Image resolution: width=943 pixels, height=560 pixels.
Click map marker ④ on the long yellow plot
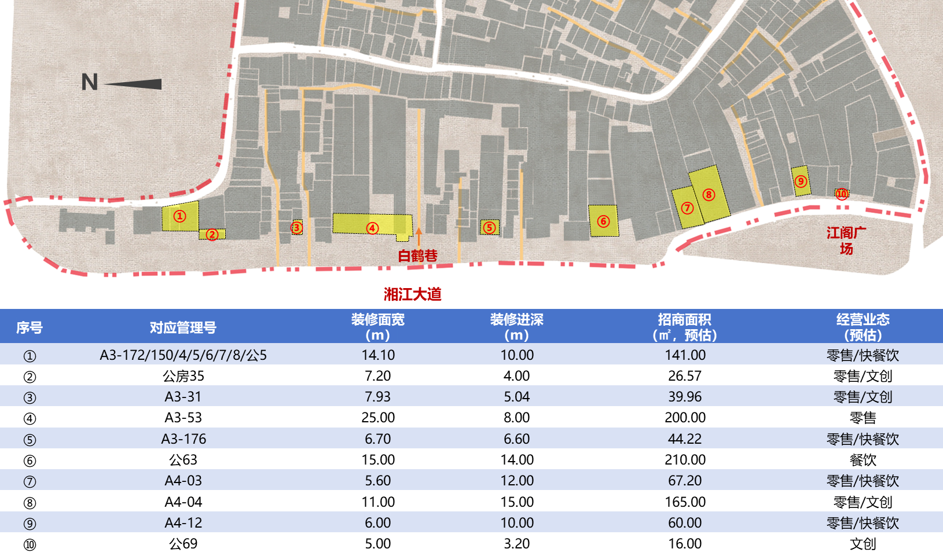(372, 228)
